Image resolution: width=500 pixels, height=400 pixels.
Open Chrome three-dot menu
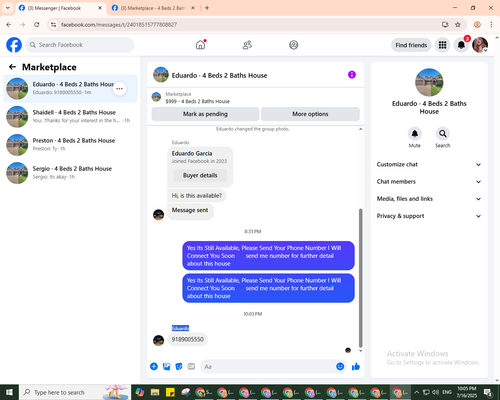491,24
